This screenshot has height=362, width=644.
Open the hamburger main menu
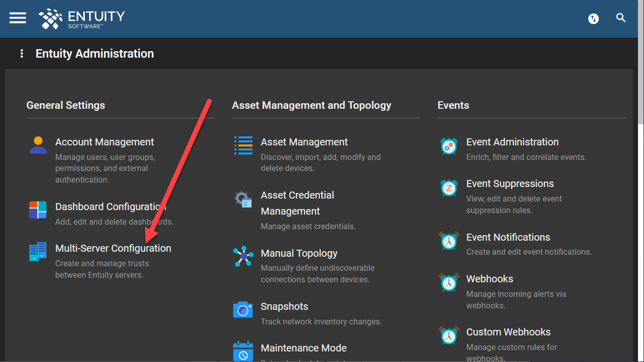pos(18,18)
